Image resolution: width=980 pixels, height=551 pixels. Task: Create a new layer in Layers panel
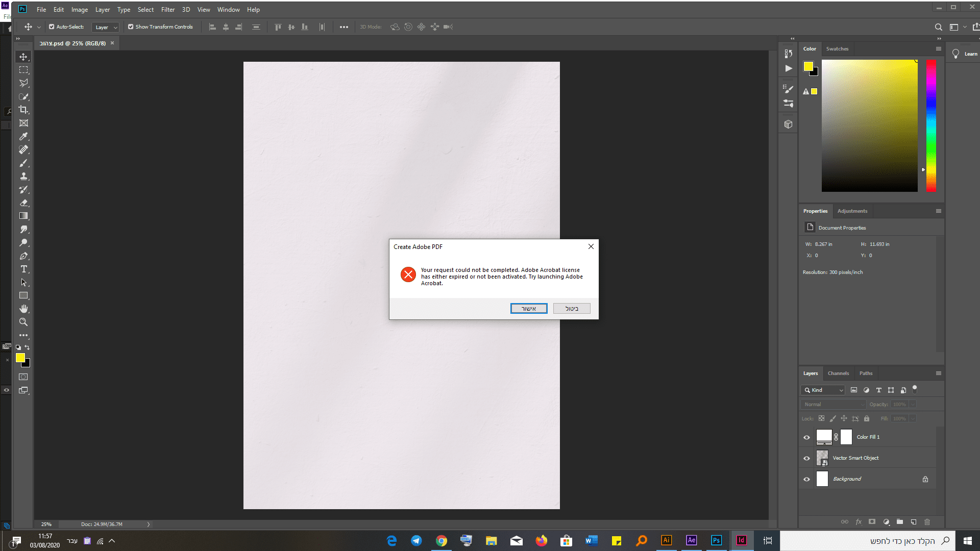(914, 522)
